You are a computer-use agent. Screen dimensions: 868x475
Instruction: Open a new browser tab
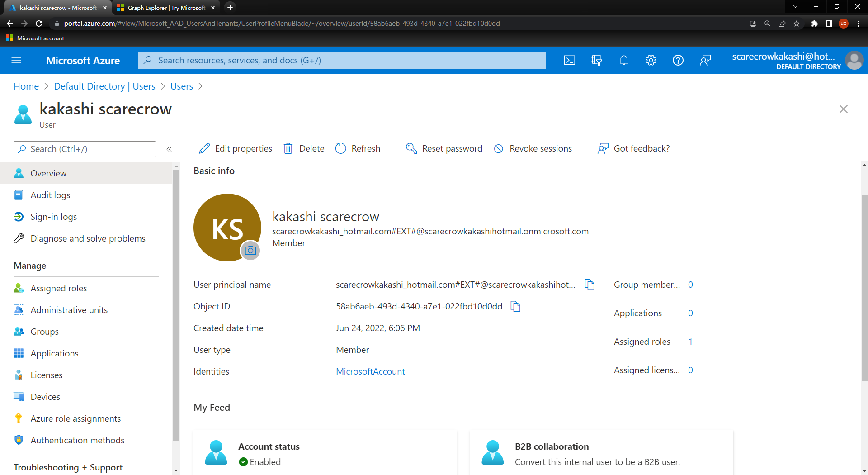pos(230,8)
